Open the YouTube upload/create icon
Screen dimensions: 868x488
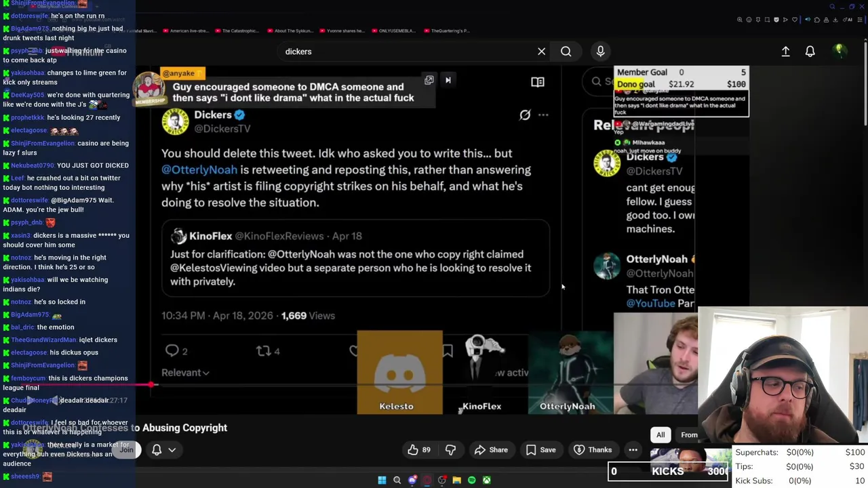[785, 52]
